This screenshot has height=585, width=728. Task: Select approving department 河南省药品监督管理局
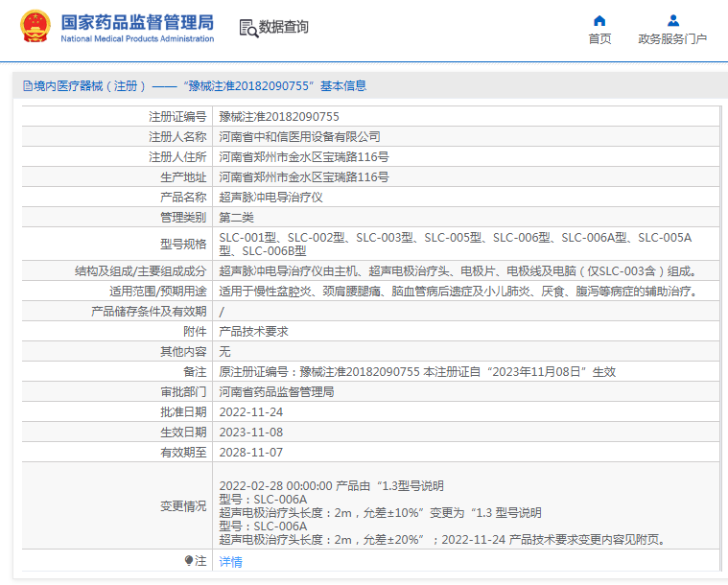tap(276, 392)
